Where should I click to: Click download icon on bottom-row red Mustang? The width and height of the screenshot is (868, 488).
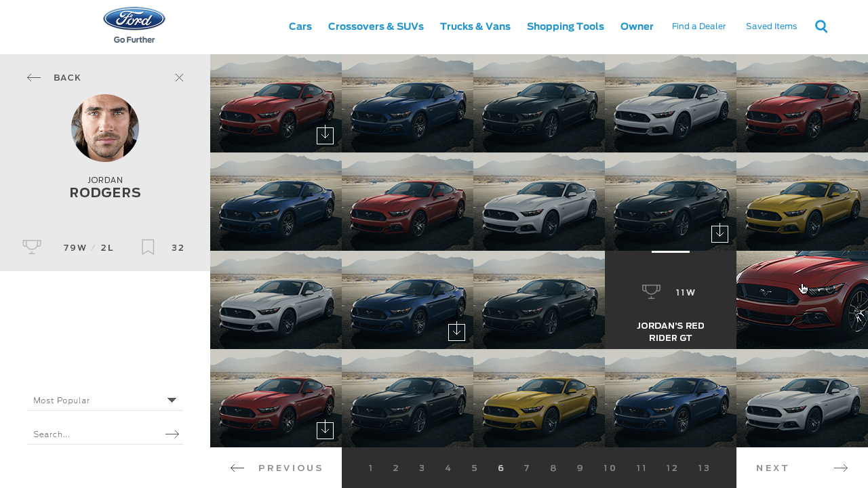coord(325,430)
